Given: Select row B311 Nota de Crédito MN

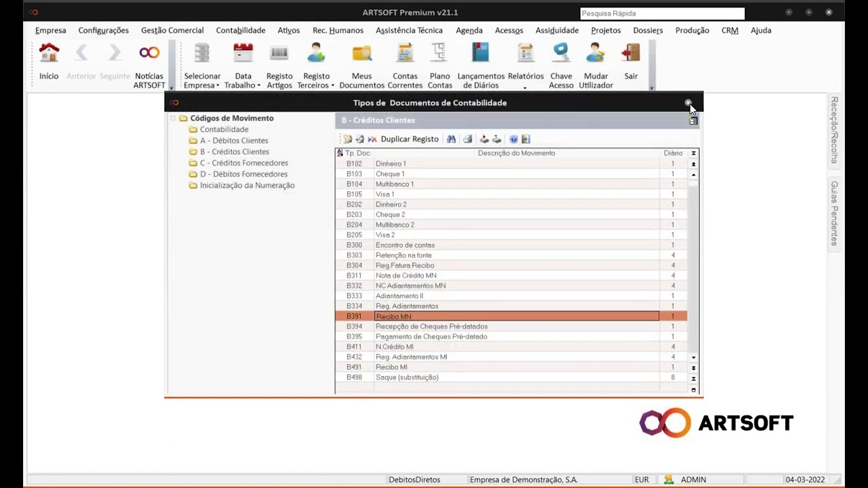Looking at the screenshot, I should (511, 276).
